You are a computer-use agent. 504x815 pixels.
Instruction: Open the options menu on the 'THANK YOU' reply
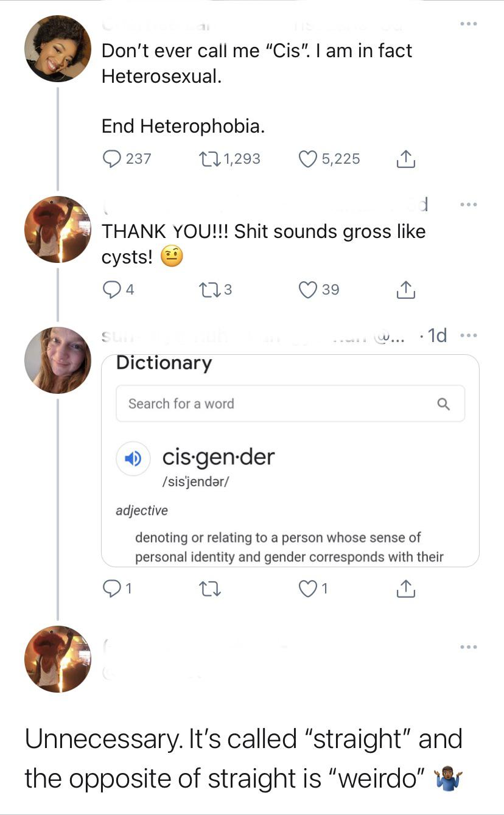coord(469,204)
